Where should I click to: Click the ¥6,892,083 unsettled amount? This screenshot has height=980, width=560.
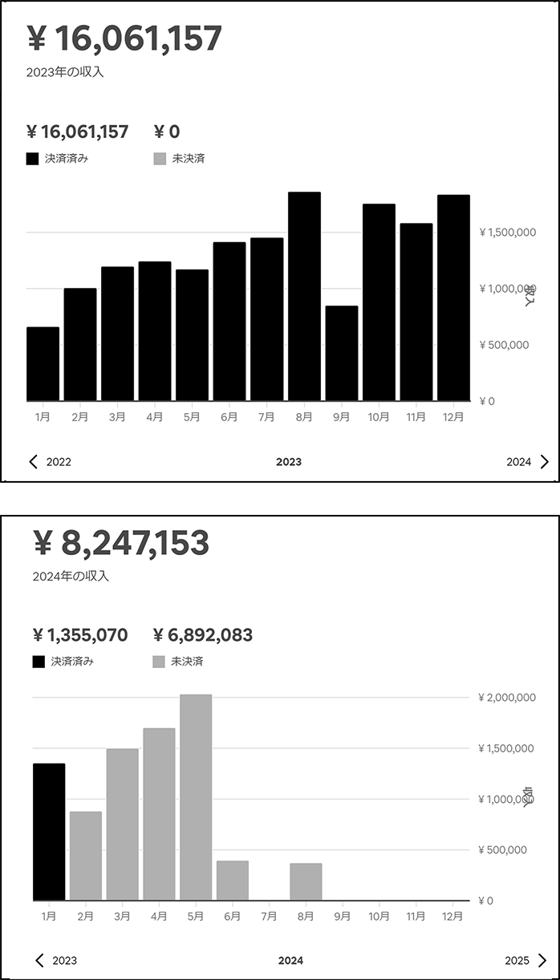202,635
